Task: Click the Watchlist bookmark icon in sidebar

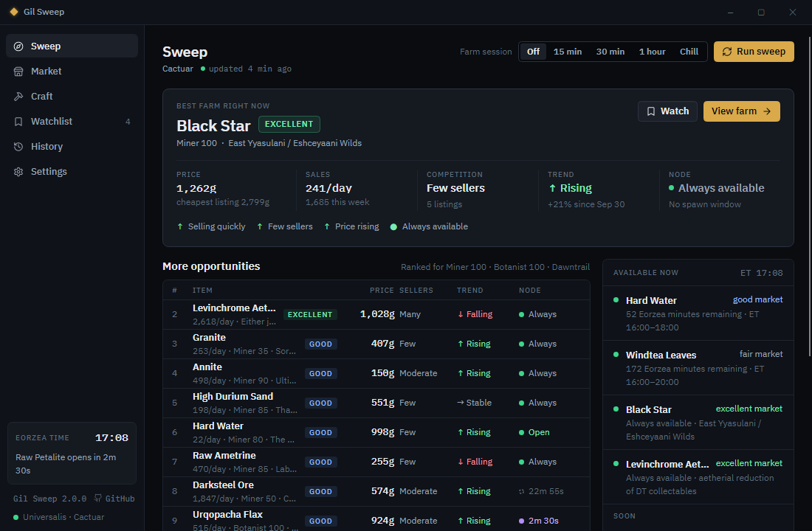Action: click(18, 122)
